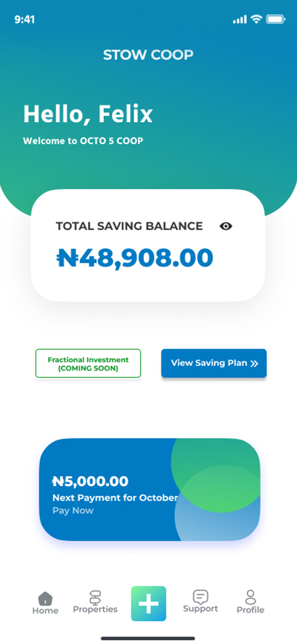The width and height of the screenshot is (297, 644).
Task: Click the cellular signal bars icon
Action: click(240, 19)
